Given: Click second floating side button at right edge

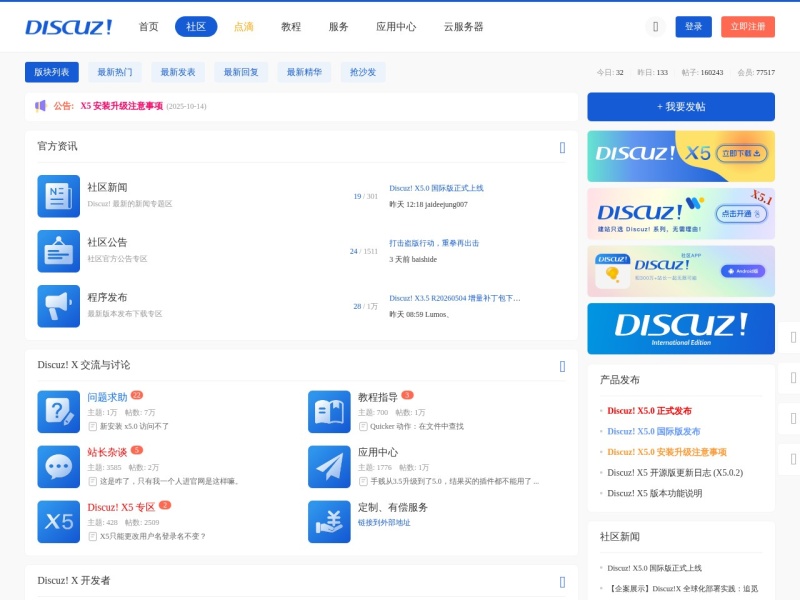Looking at the screenshot, I should 792,378.
